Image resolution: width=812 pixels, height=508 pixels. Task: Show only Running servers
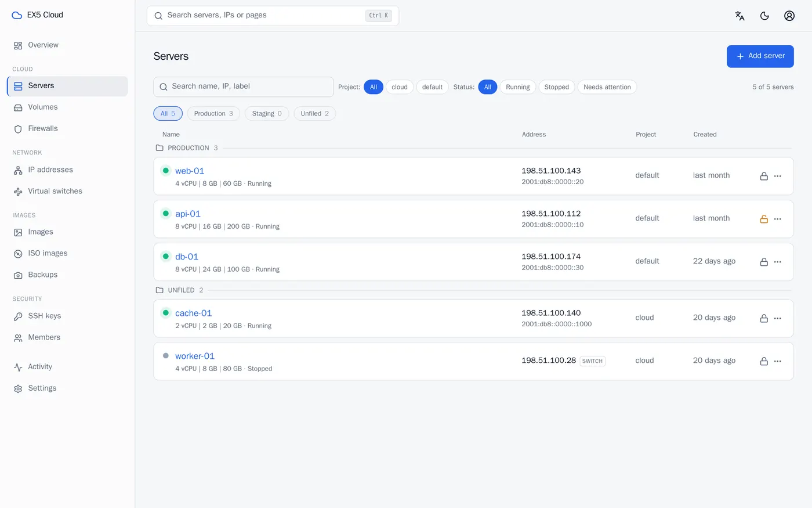click(518, 87)
